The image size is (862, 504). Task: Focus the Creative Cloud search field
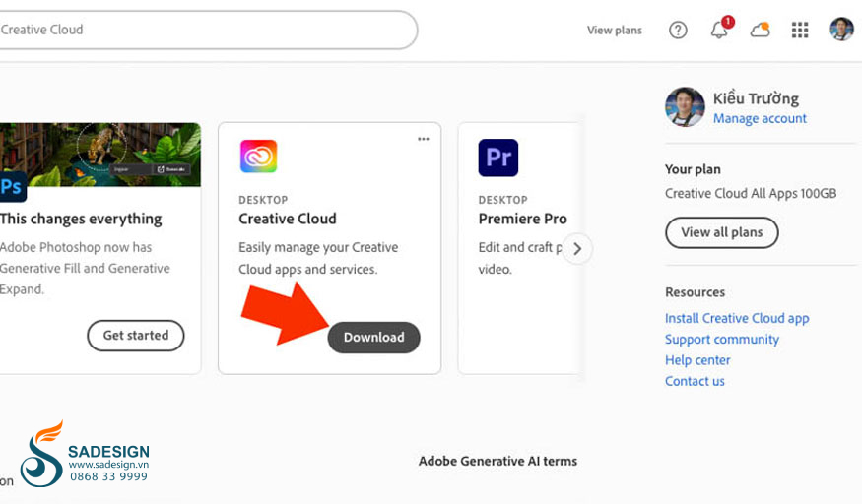click(208, 30)
